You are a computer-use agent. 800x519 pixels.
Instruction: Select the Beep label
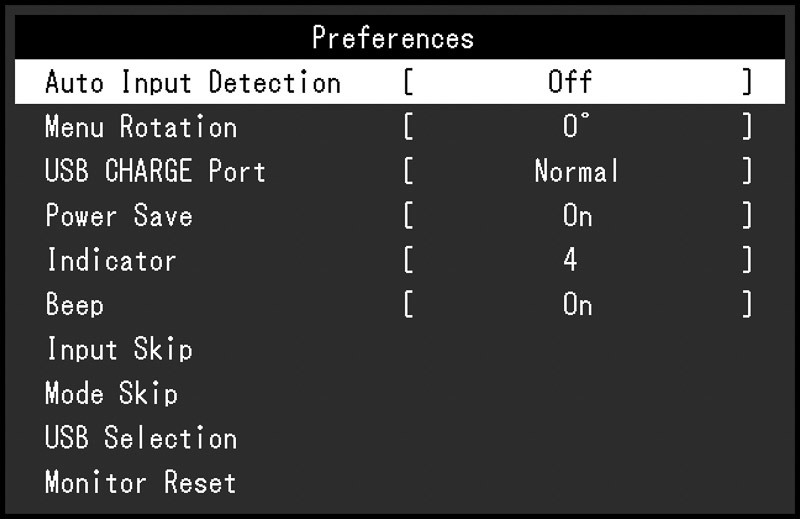(75, 305)
